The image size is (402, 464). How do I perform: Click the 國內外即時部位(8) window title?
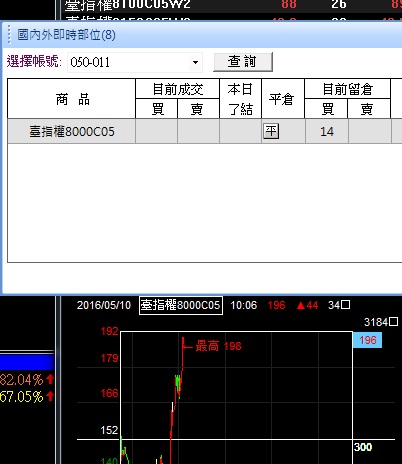pos(66,35)
